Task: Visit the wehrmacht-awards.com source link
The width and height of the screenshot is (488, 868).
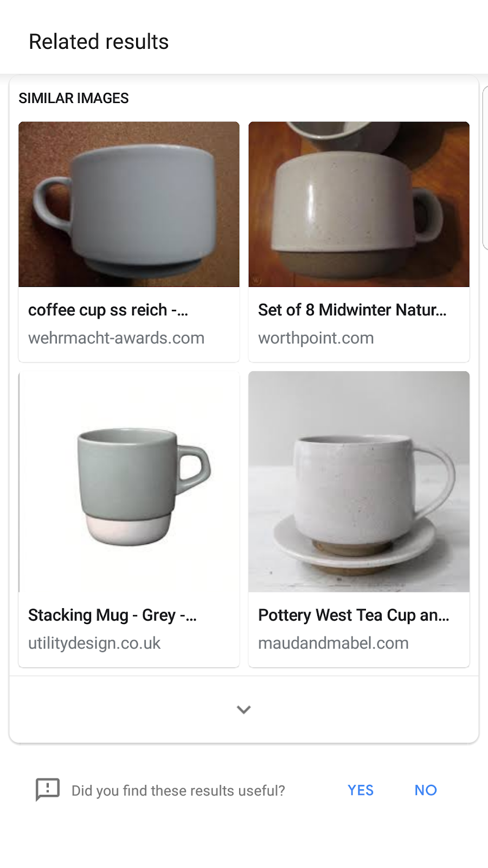Action: tap(116, 338)
